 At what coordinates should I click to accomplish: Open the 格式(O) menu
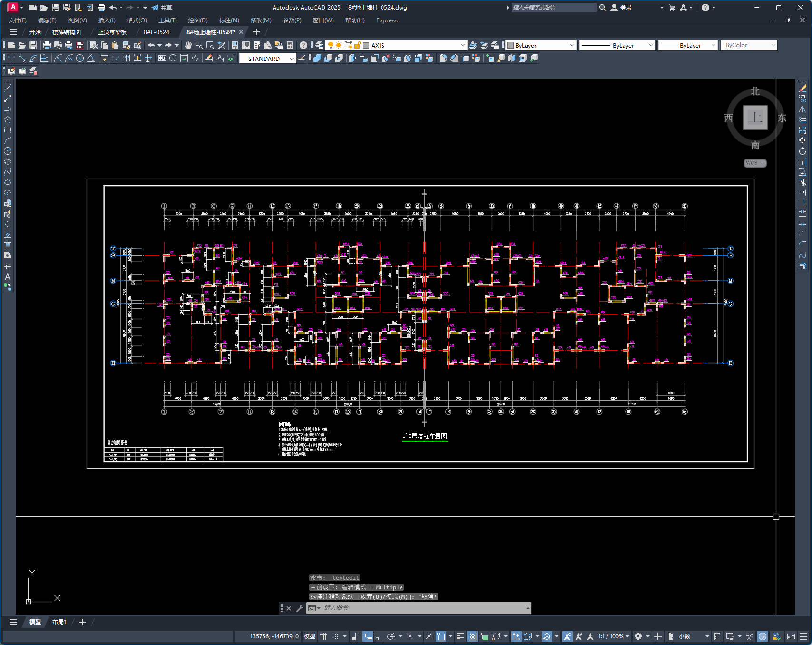point(137,20)
